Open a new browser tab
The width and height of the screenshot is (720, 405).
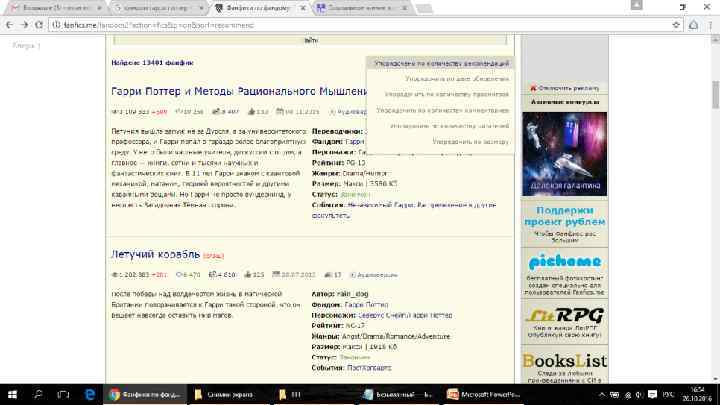point(424,8)
